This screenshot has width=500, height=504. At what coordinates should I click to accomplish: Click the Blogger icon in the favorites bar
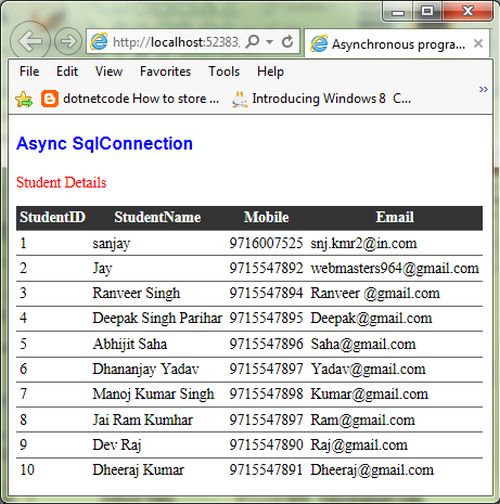point(50,99)
